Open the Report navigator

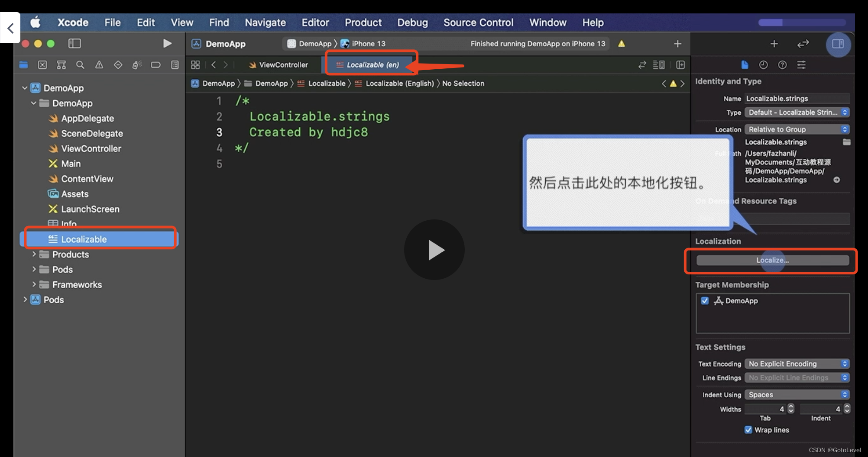tap(175, 65)
